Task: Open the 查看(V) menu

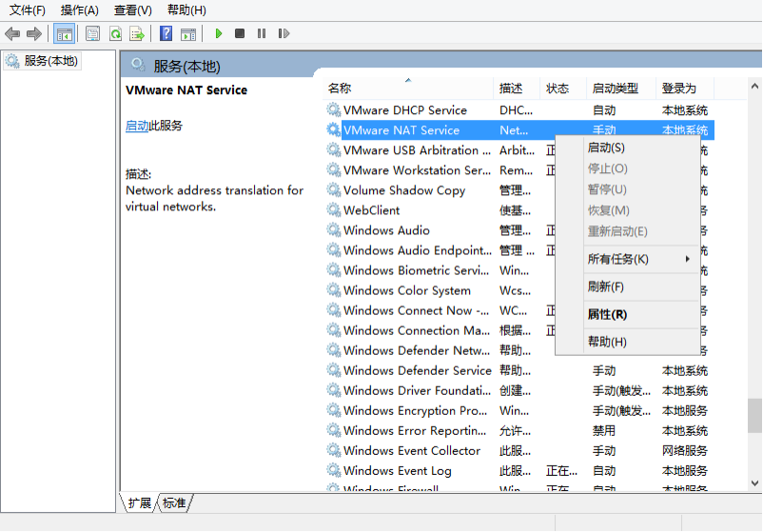Action: (x=133, y=10)
